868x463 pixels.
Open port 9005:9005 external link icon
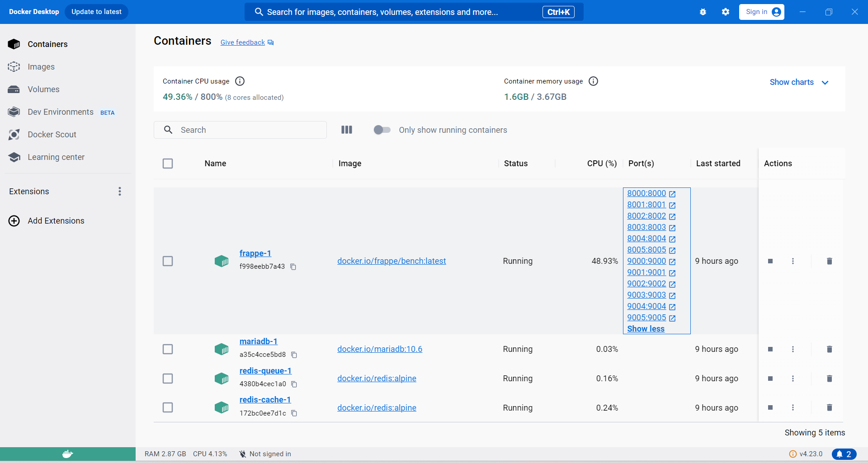pyautogui.click(x=672, y=318)
